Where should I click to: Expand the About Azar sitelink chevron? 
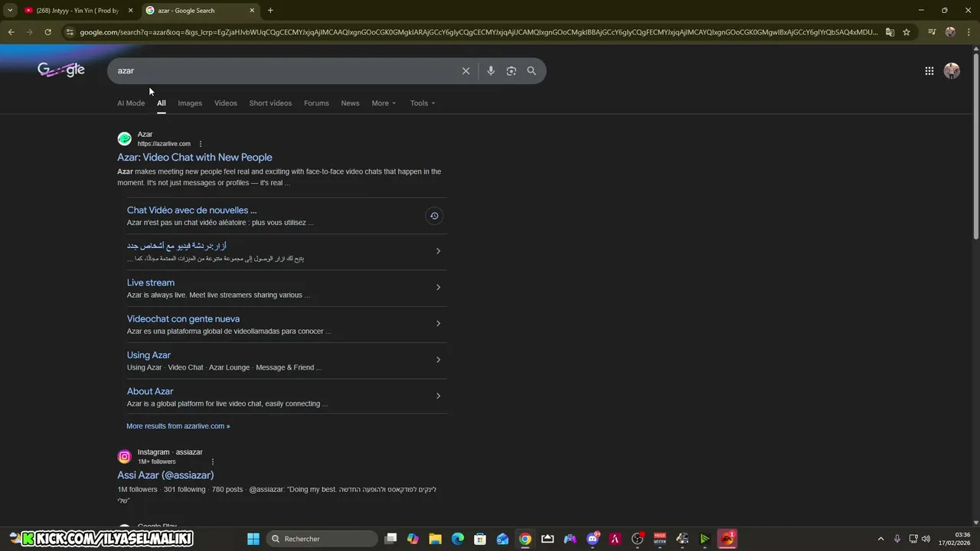coord(438,396)
